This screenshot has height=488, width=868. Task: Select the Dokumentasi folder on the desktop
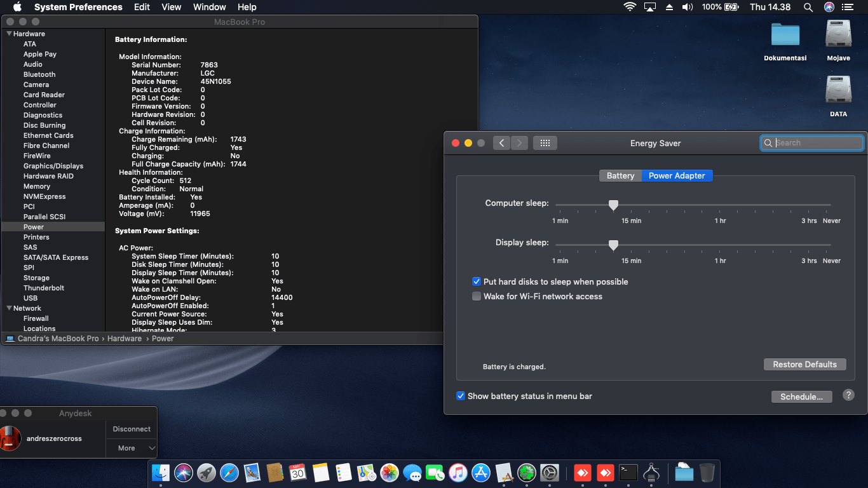pyautogui.click(x=785, y=41)
